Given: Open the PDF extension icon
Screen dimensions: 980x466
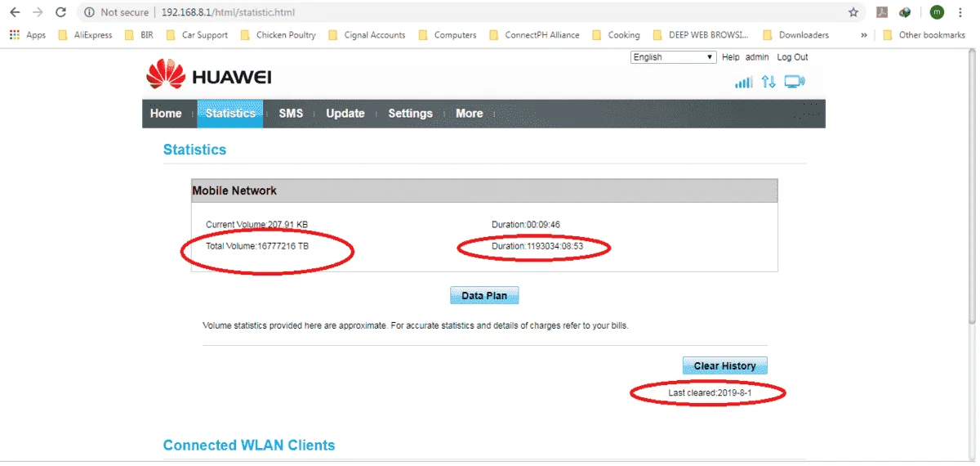Looking at the screenshot, I should [882, 12].
